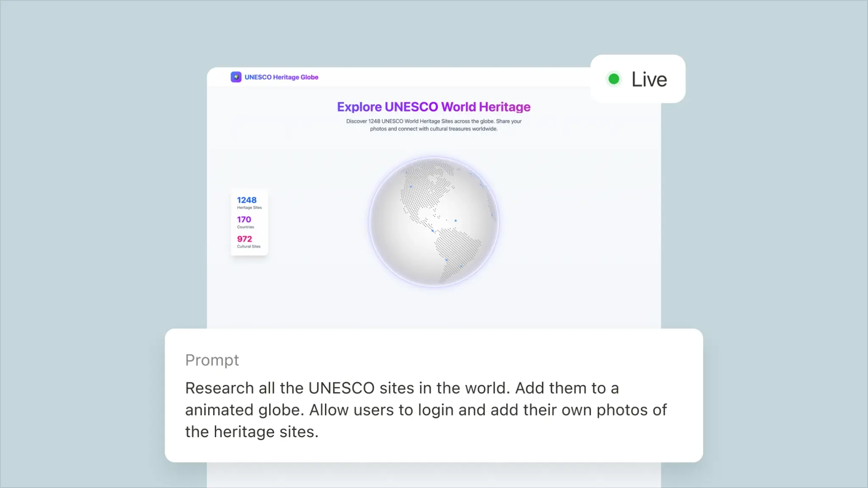Click blue site marker in western North America

411,186
